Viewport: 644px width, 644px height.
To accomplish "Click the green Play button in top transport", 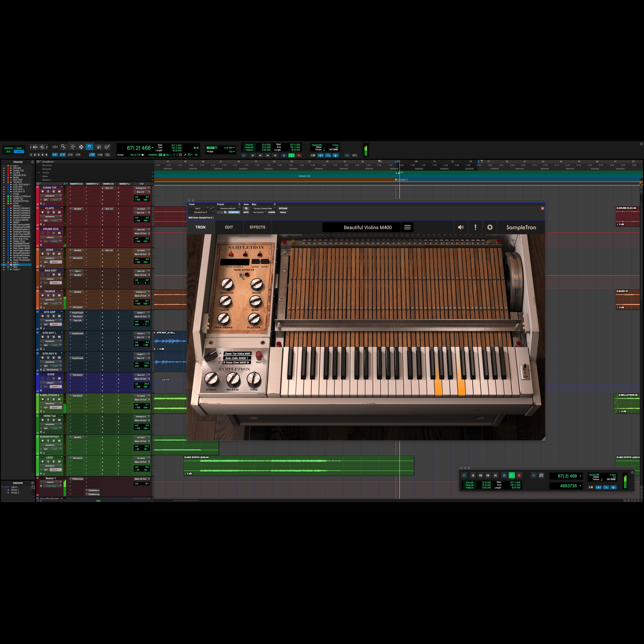I will click(x=291, y=155).
